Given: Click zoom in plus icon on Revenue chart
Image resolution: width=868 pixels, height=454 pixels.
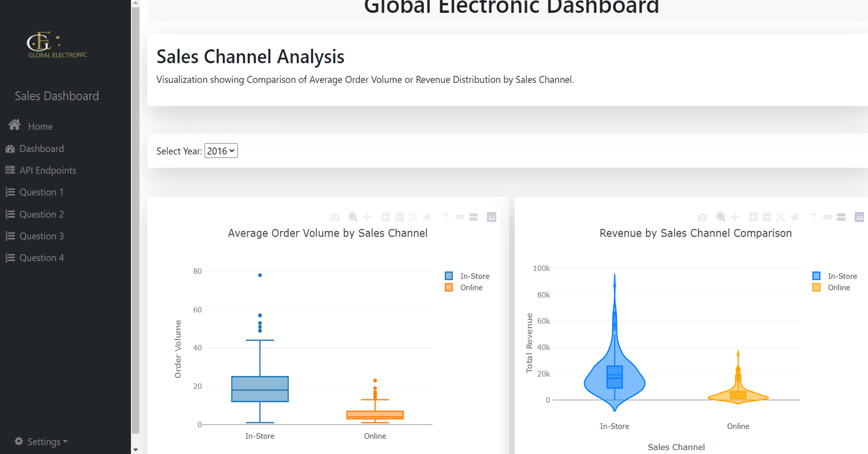Looking at the screenshot, I should [753, 217].
